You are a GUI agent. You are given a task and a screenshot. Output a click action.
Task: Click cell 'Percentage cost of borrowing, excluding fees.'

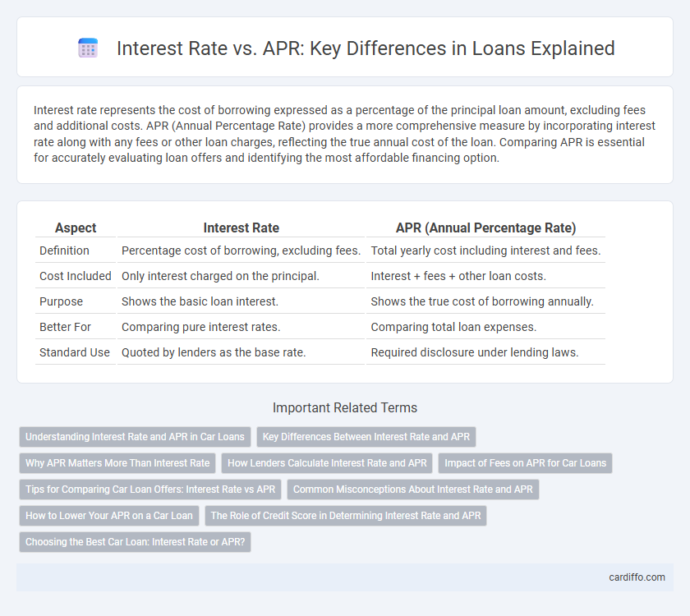(x=241, y=251)
